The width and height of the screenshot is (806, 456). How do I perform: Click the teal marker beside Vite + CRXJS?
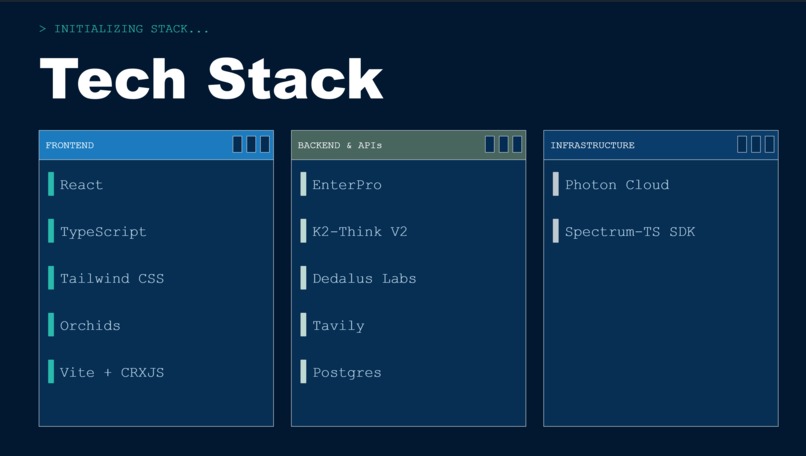[x=51, y=372]
